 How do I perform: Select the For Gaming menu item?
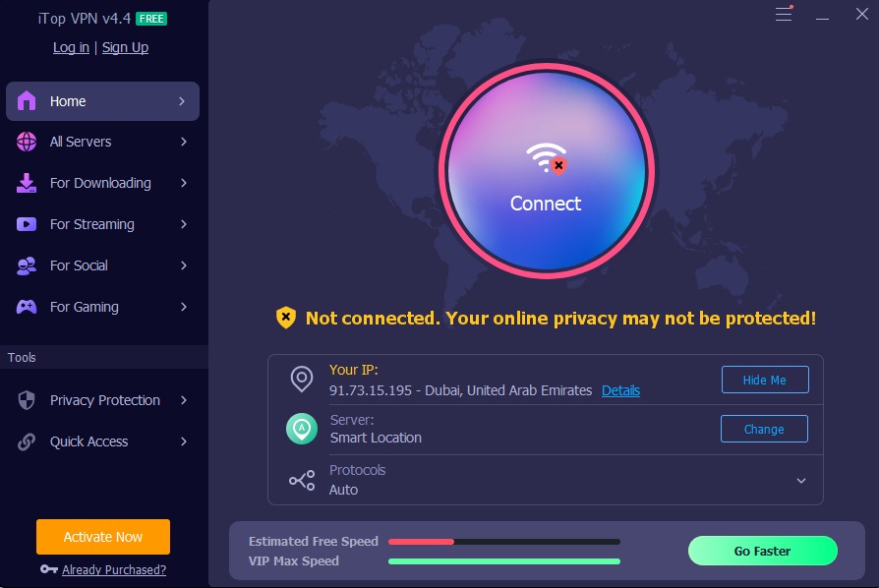click(x=102, y=307)
